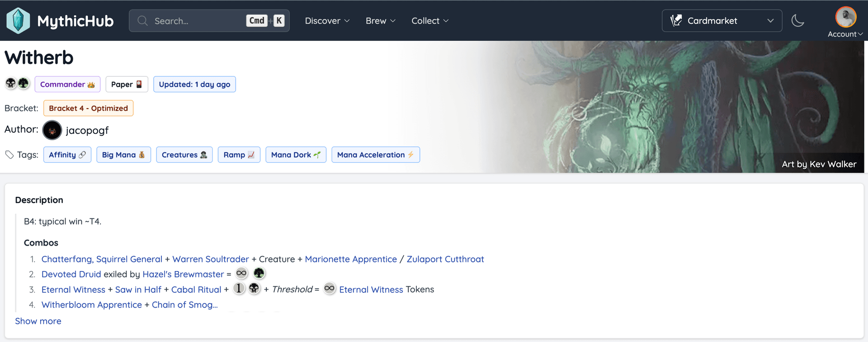
Task: Toggle dark mode with the moon icon
Action: click(798, 21)
